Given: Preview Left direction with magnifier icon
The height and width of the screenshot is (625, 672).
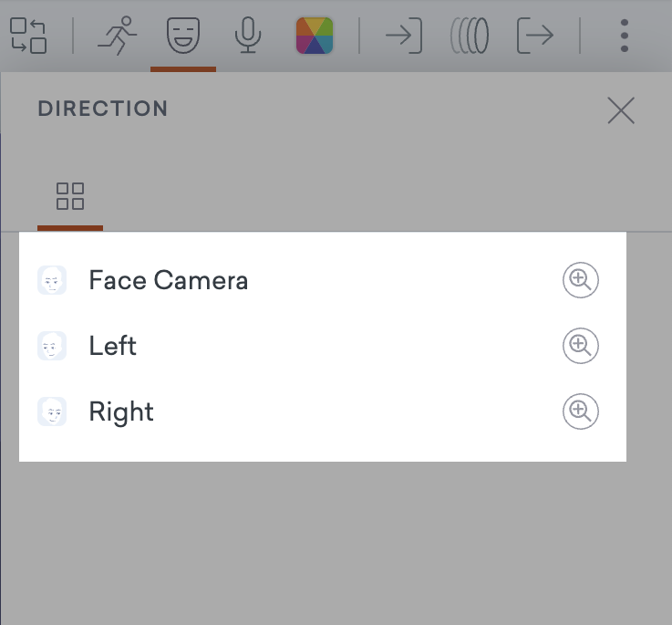Looking at the screenshot, I should coord(581,346).
